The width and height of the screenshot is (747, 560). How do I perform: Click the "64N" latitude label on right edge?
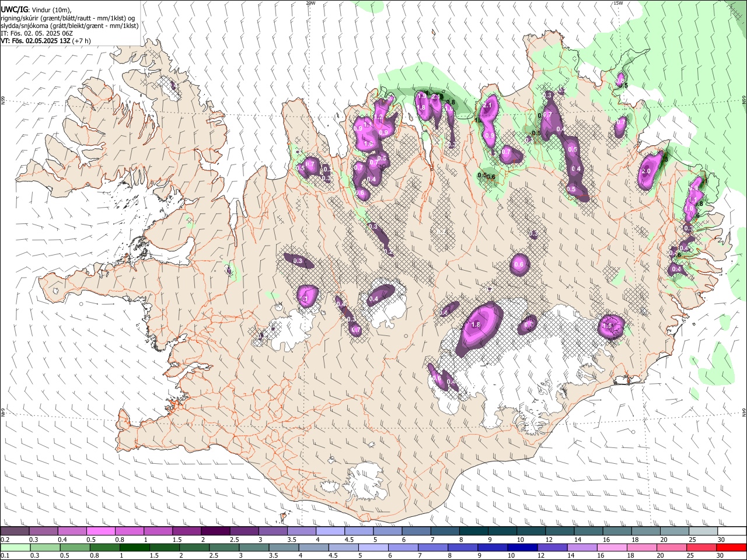tap(744, 412)
